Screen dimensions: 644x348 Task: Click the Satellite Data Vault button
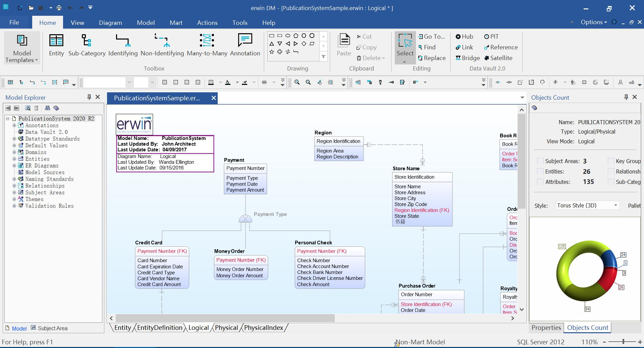pyautogui.click(x=498, y=58)
